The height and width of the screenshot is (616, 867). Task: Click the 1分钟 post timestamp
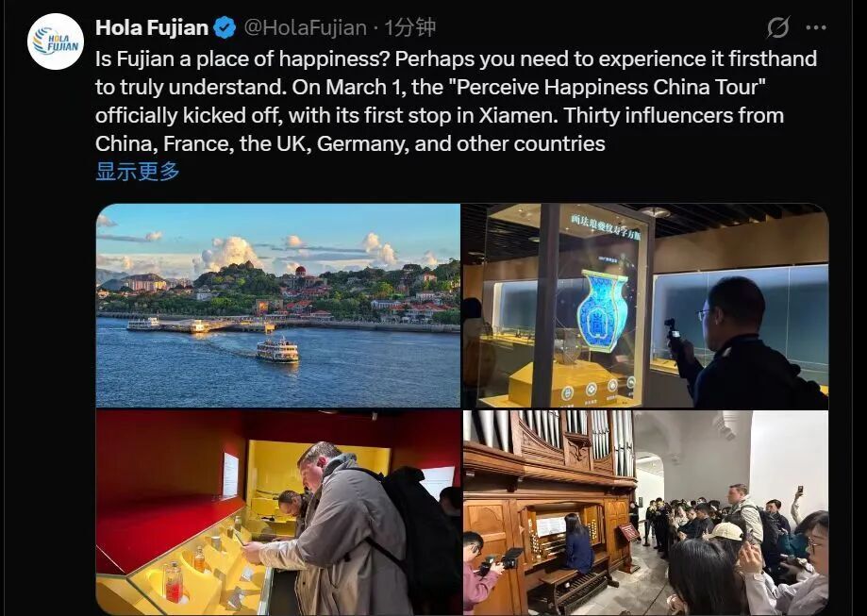pyautogui.click(x=409, y=27)
